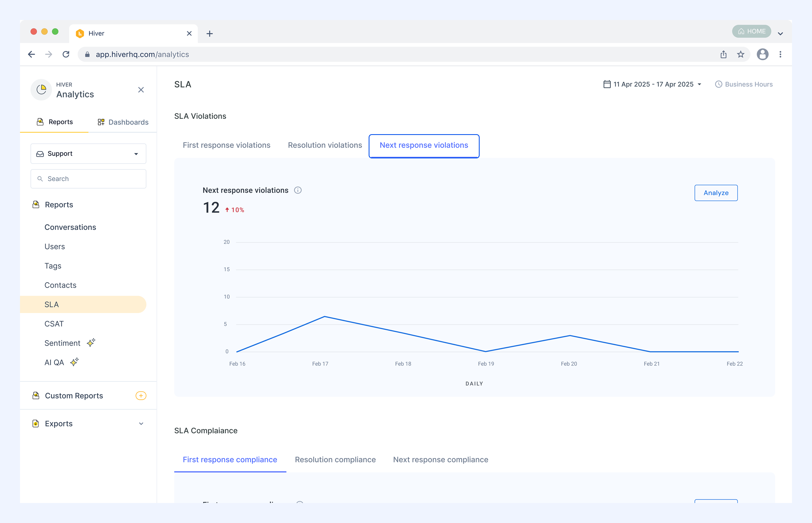
Task: Click the HOME button in the top bar
Action: (x=752, y=31)
